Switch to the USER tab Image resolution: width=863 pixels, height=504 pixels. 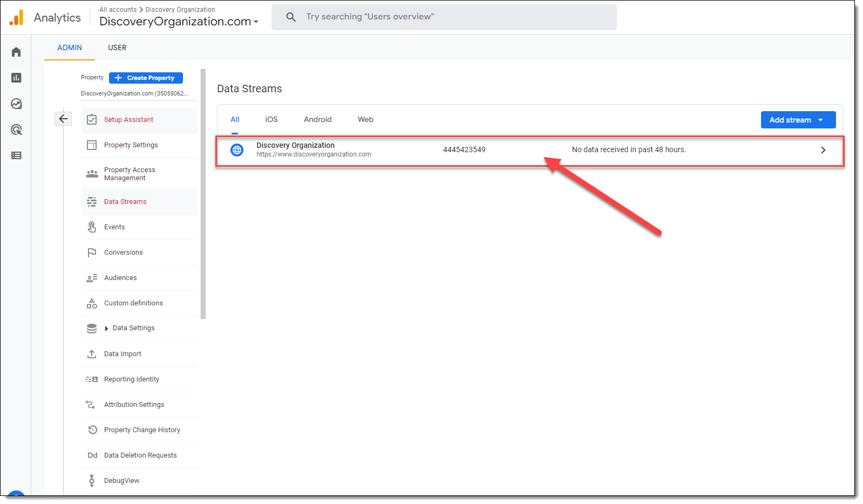point(117,47)
